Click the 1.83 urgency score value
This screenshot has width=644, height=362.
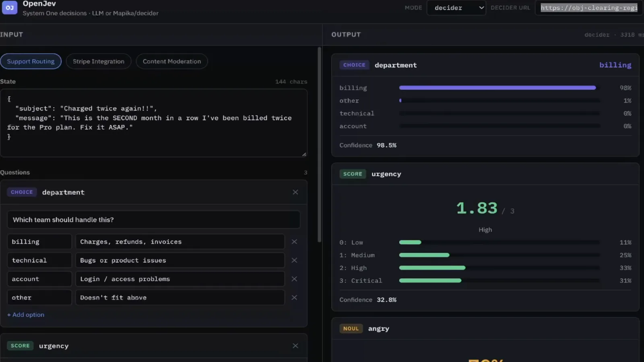(x=477, y=208)
